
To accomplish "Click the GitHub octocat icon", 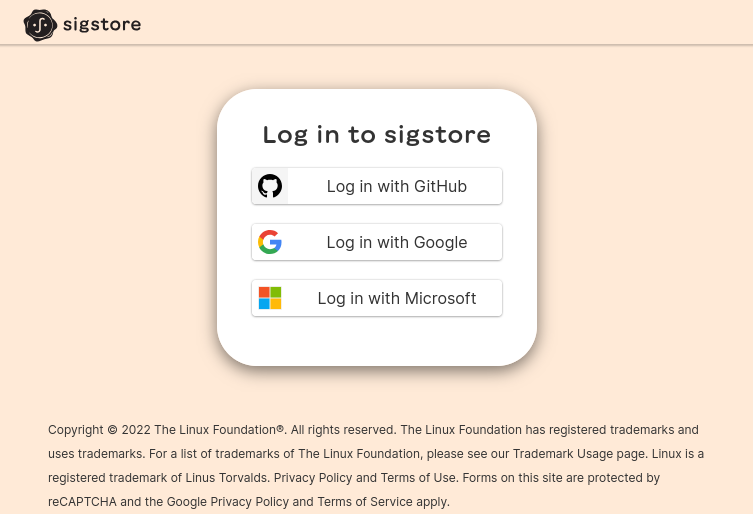I will (x=270, y=186).
